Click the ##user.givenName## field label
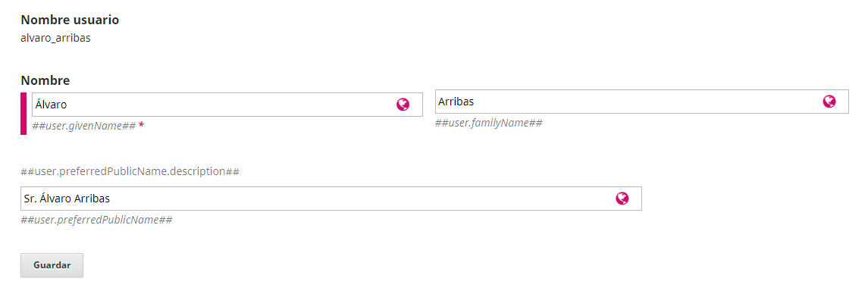The image size is (868, 291). 84,126
